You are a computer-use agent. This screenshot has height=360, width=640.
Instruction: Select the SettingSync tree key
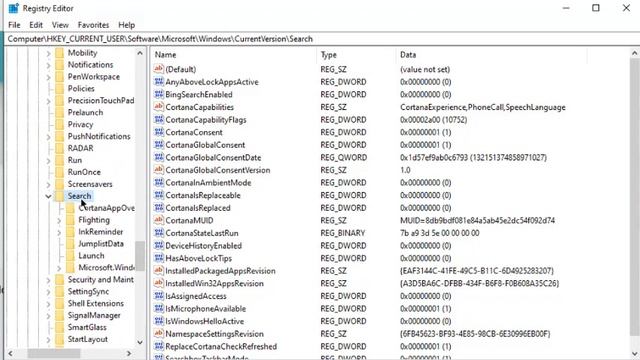88,291
